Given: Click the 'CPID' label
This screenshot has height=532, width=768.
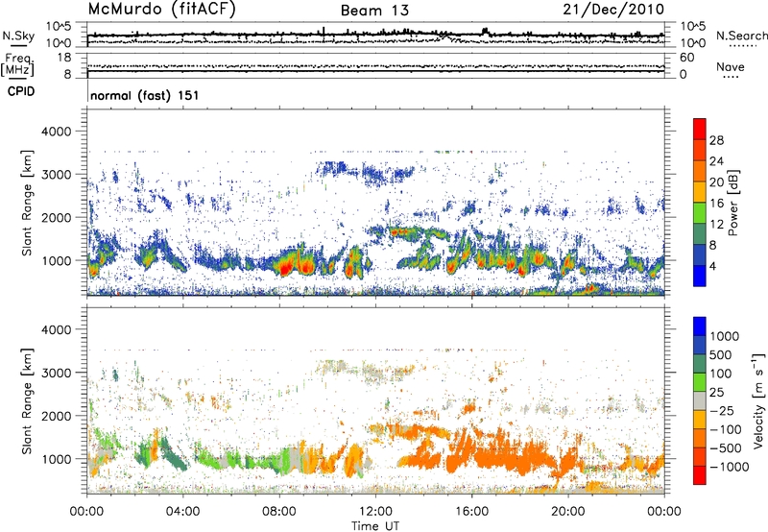Looking at the screenshot, I should coord(21,91).
